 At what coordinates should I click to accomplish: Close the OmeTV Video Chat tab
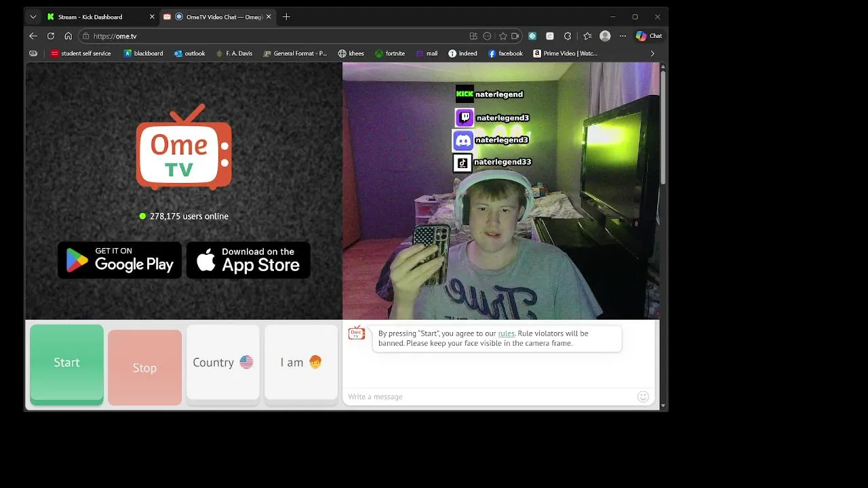coord(269,17)
